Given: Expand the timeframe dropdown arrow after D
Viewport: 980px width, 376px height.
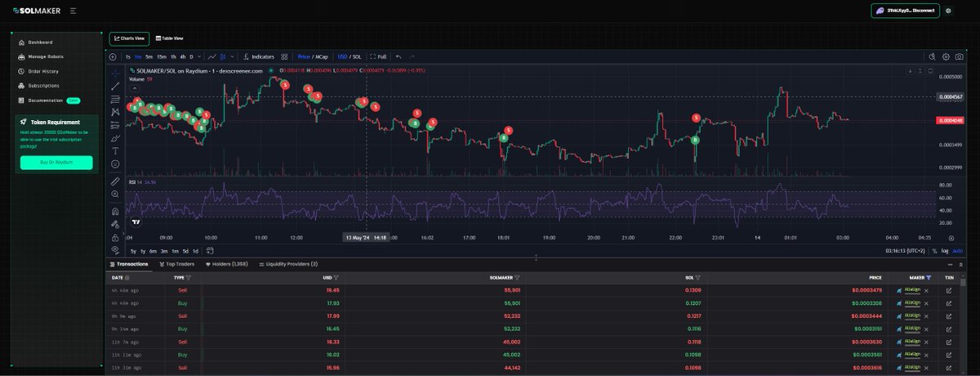Looking at the screenshot, I should [200, 57].
